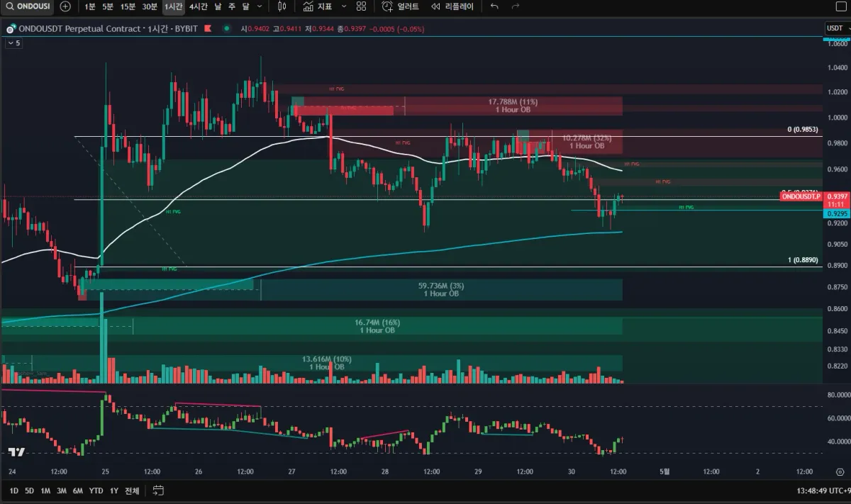Click the 80.0000 oscillator axis value
This screenshot has height=504, width=851.
[838, 394]
